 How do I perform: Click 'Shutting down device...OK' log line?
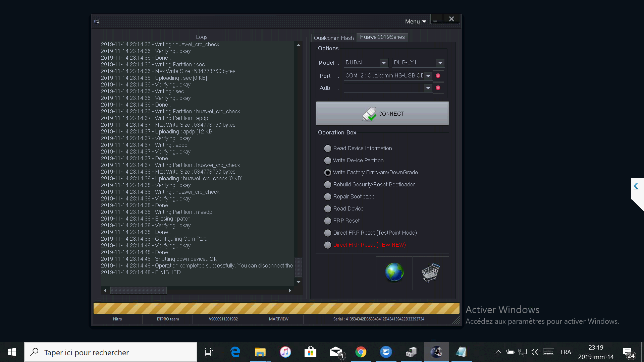click(159, 259)
